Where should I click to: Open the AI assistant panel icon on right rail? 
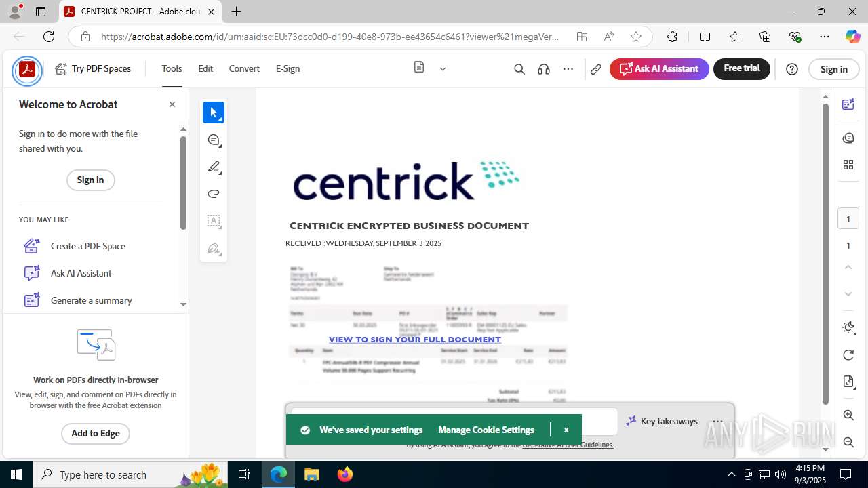(848, 104)
